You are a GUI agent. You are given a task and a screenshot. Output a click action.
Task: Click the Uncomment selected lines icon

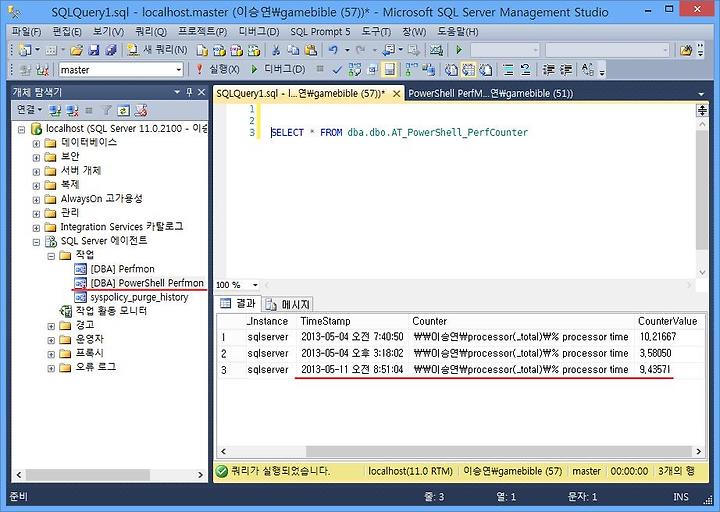525,70
